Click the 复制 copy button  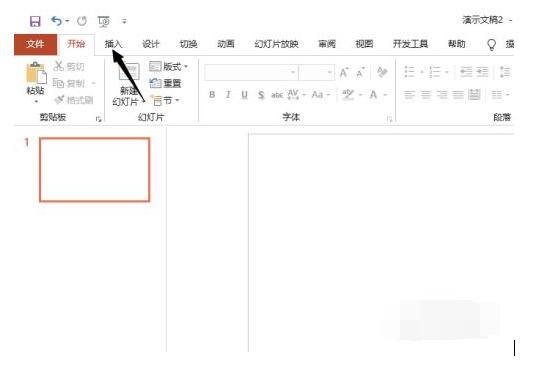coord(69,83)
